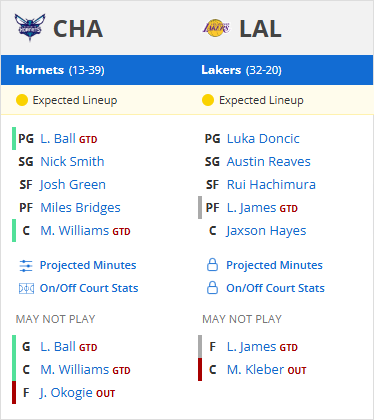Click Hornets Projected Minutes link
The width and height of the screenshot is (374, 420).
tap(88, 265)
